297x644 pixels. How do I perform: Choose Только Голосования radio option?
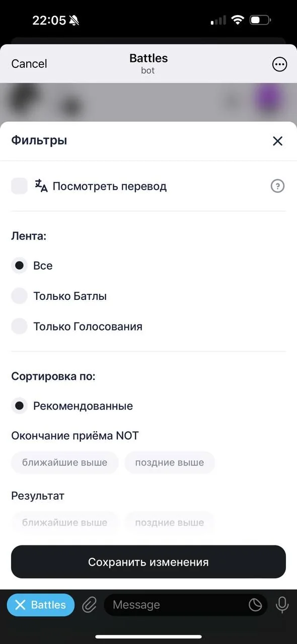[x=19, y=327]
